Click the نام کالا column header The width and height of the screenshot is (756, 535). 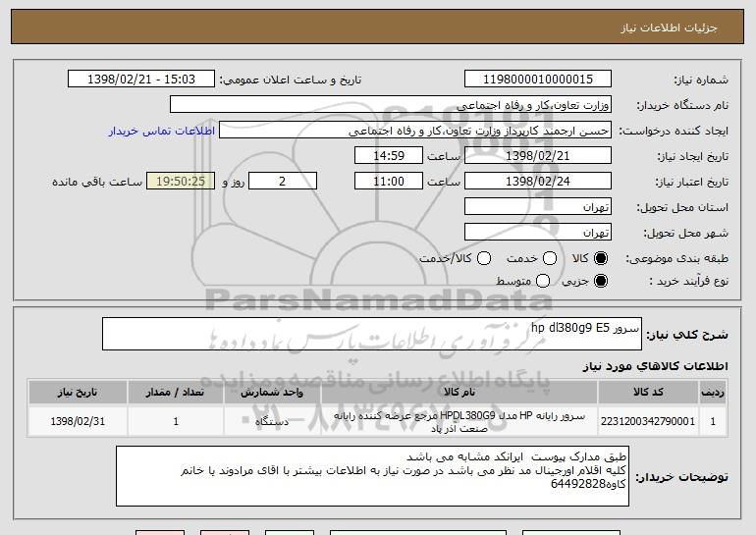[x=459, y=393]
